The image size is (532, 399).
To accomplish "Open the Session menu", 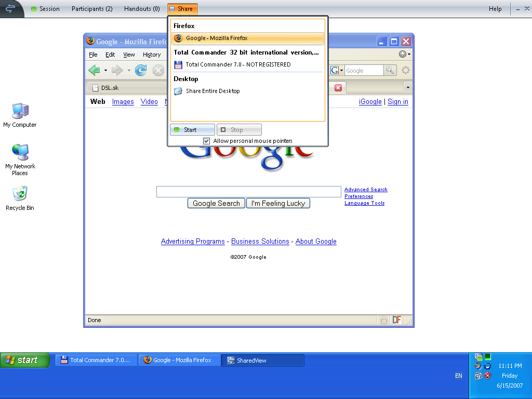I will tap(46, 9).
